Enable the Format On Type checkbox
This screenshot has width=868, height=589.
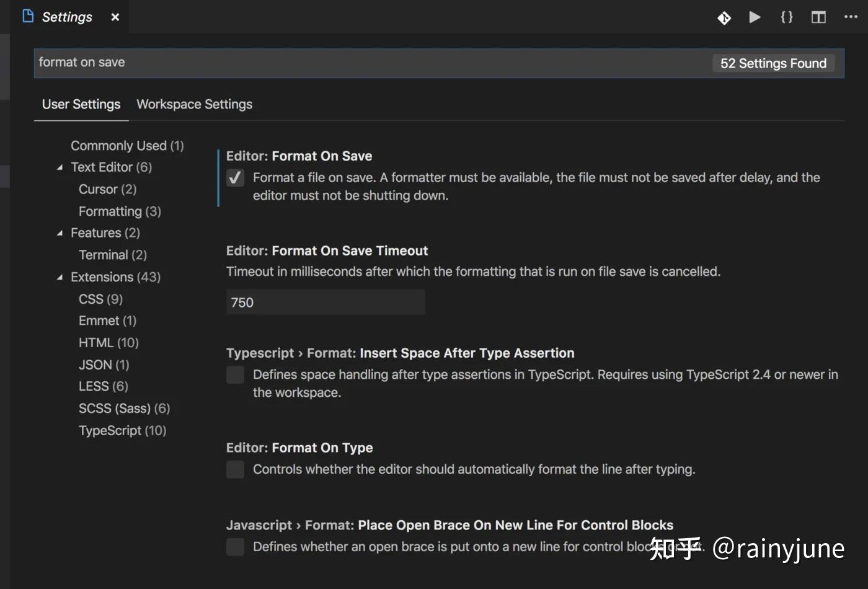236,469
